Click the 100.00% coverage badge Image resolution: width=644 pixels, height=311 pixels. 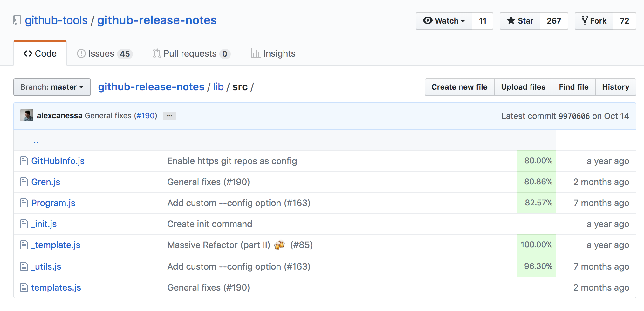537,245
